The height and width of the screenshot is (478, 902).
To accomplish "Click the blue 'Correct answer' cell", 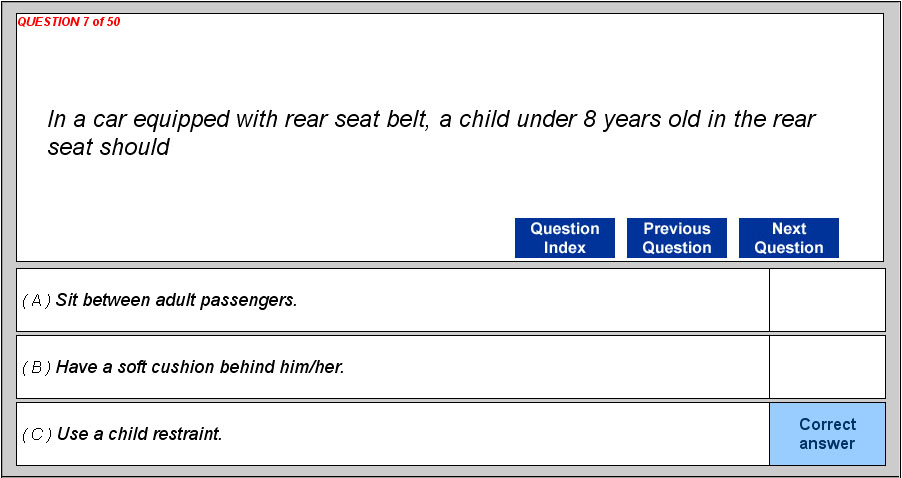I will [x=827, y=434].
